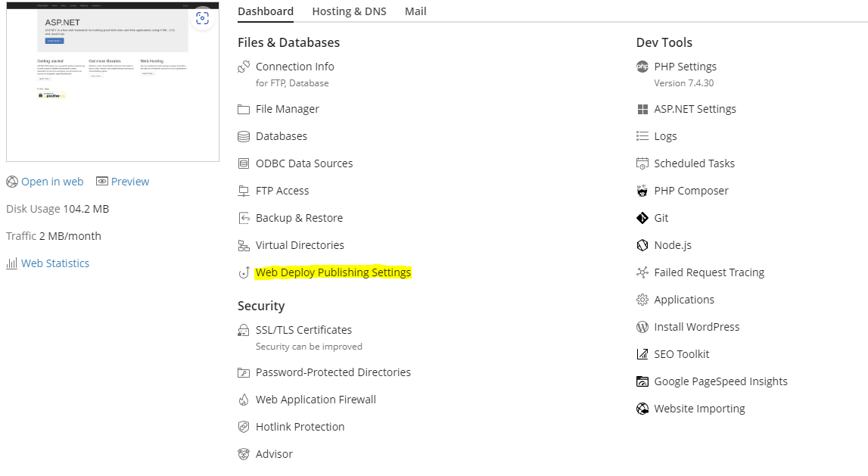
Task: Open Web Application Firewall
Action: click(x=316, y=400)
